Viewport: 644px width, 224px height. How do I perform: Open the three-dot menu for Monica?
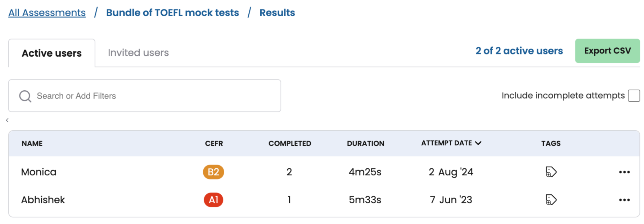[624, 172]
